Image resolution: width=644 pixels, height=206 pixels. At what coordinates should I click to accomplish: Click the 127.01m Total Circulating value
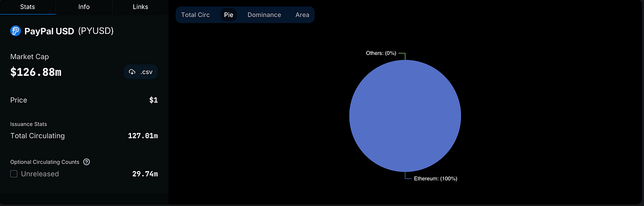(x=143, y=136)
